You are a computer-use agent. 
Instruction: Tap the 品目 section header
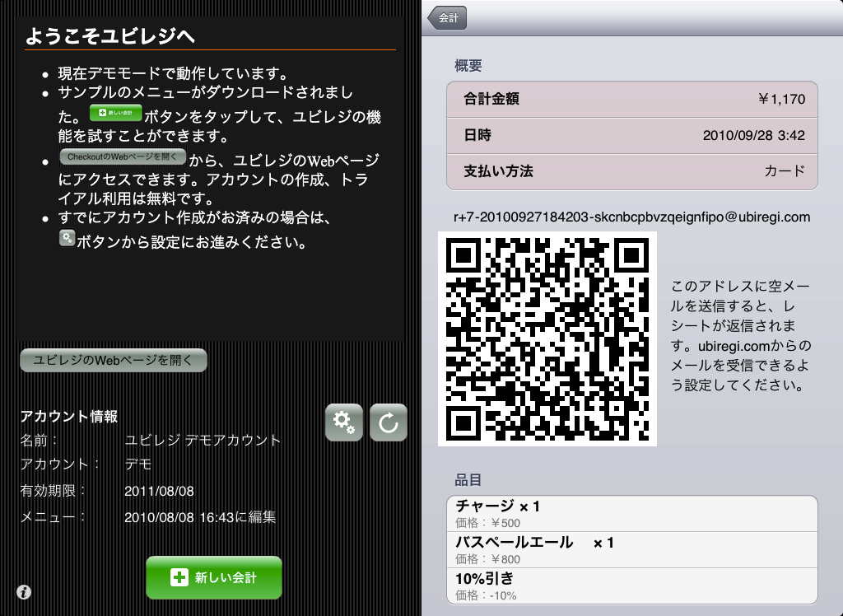468,480
